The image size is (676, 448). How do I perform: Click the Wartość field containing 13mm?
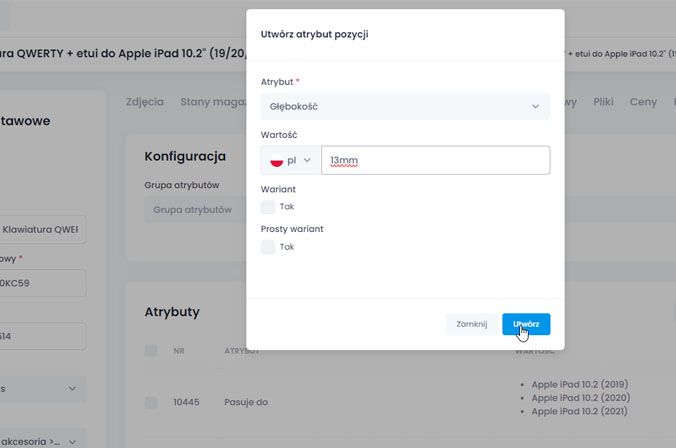(x=436, y=160)
